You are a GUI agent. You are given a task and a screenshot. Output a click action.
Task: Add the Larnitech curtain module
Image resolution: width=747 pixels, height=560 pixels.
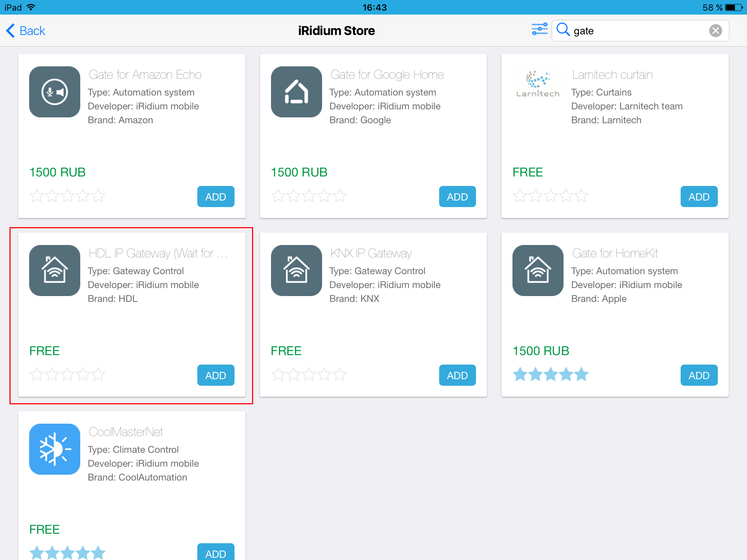pos(698,197)
